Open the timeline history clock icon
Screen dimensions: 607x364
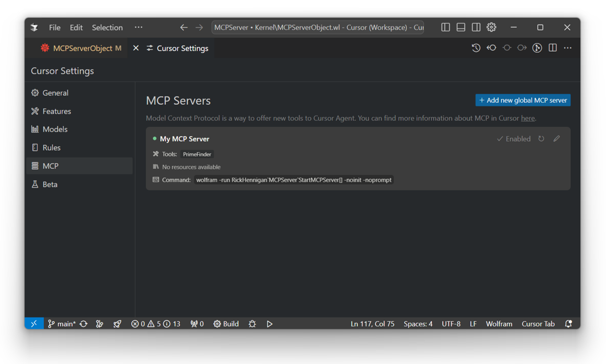click(x=476, y=48)
